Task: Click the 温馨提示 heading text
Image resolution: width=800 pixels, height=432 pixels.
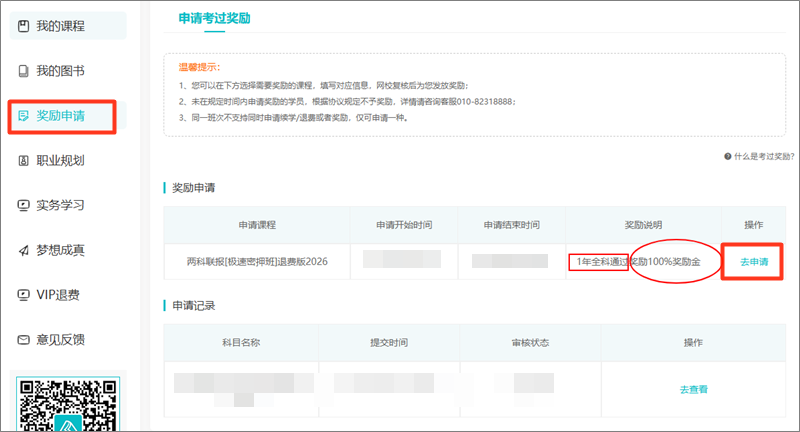Action: [199, 67]
